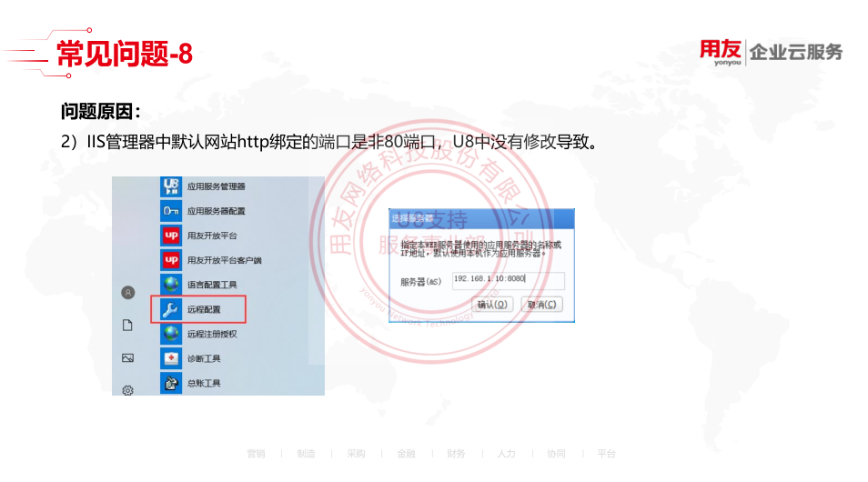Click the 金融 footer item
This screenshot has width=868, height=482.
(406, 454)
